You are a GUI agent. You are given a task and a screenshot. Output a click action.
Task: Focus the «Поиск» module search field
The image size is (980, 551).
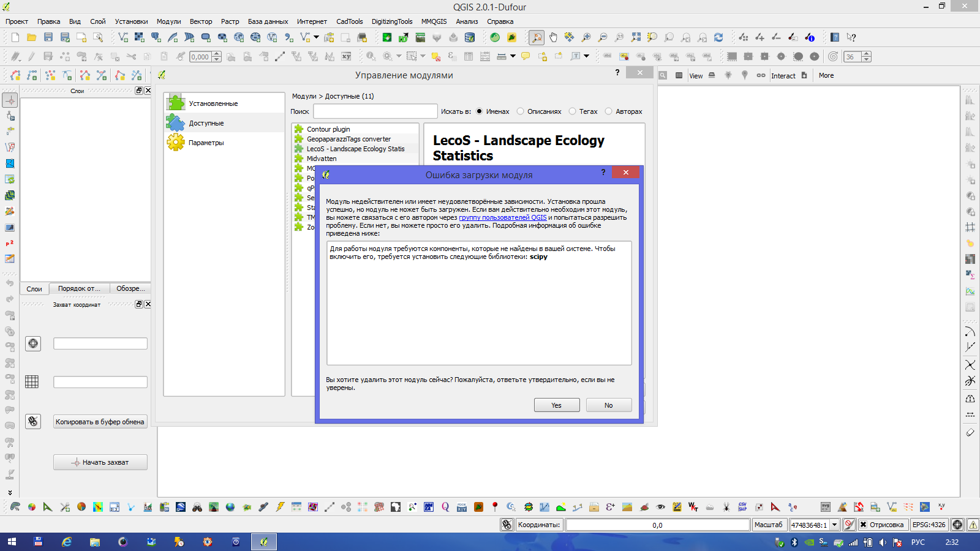coord(375,111)
